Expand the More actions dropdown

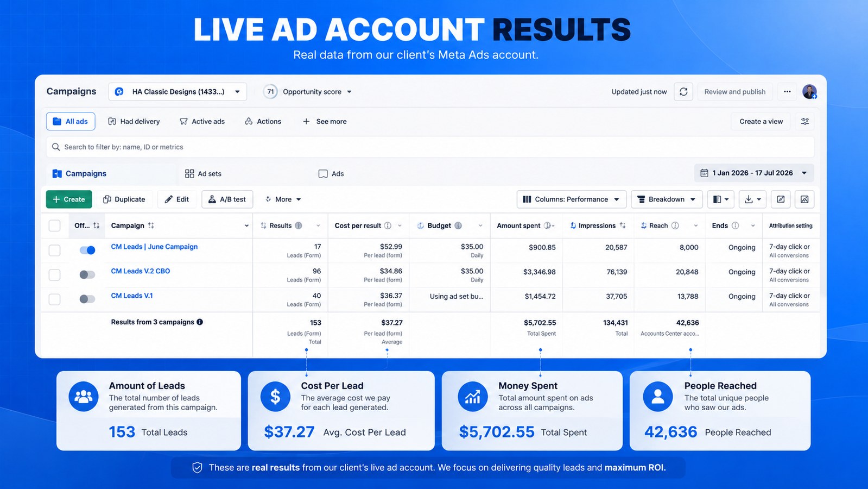(283, 199)
